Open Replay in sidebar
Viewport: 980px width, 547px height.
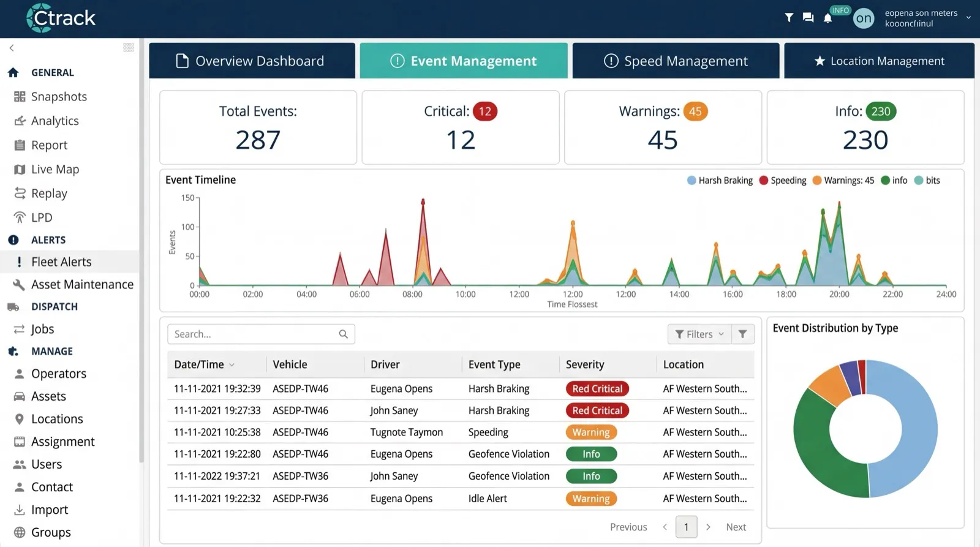click(x=49, y=194)
